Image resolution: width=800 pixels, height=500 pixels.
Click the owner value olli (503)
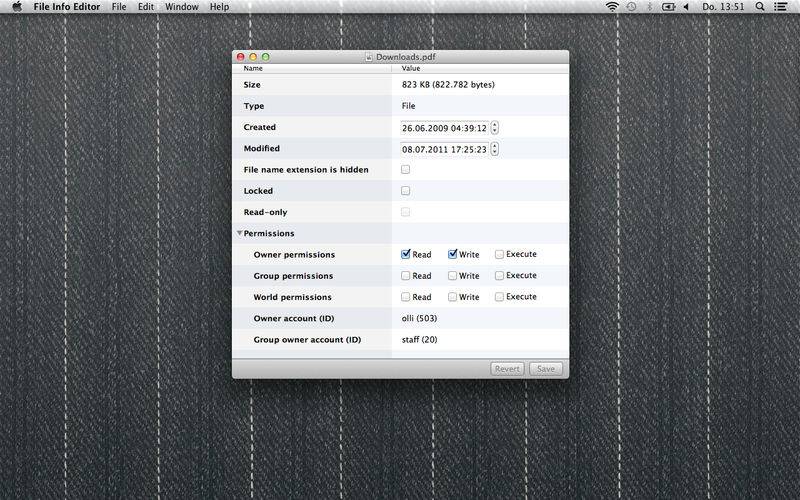pos(419,318)
